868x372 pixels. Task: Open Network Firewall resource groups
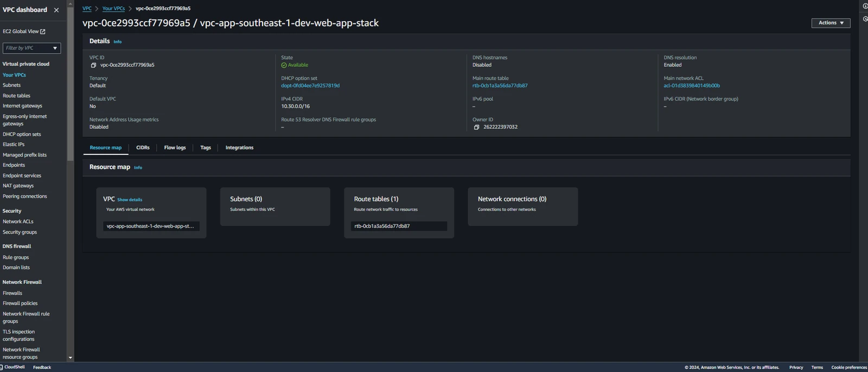(21, 354)
